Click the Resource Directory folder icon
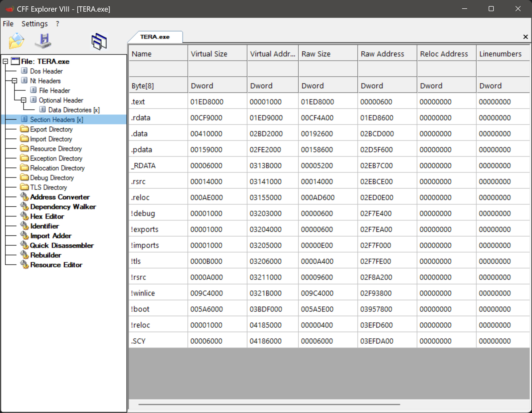 click(x=24, y=148)
